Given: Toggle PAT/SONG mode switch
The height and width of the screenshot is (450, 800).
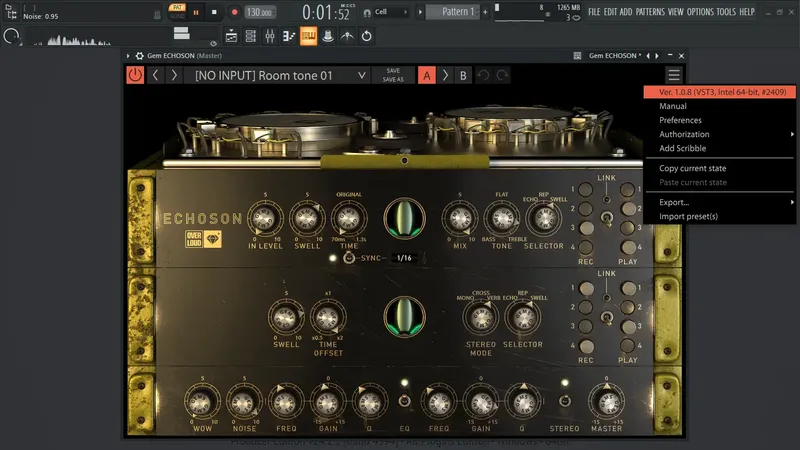Looking at the screenshot, I should tap(177, 12).
